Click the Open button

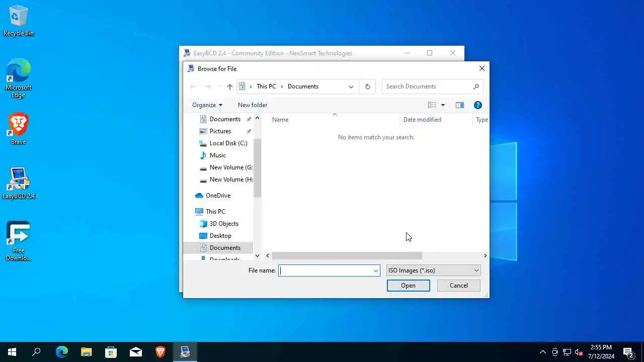pyautogui.click(x=408, y=286)
